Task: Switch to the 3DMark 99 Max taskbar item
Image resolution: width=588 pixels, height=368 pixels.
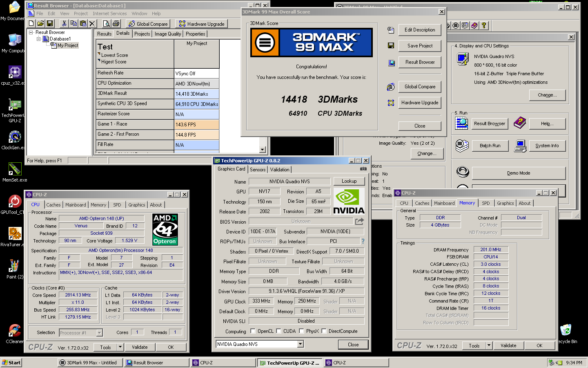Action: tap(91, 363)
